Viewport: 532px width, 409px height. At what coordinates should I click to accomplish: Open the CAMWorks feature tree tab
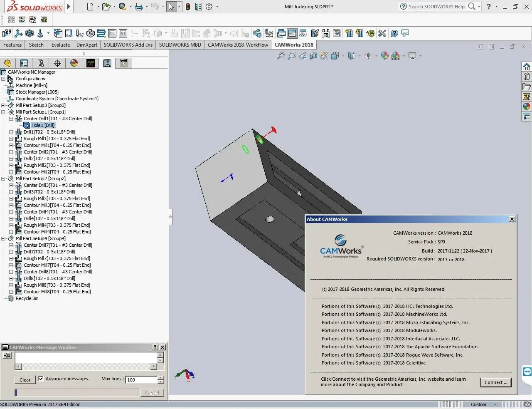91,63
